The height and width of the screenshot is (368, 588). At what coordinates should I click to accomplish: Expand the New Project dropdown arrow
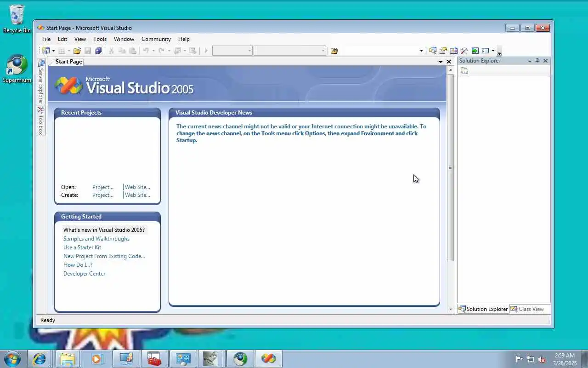(53, 51)
